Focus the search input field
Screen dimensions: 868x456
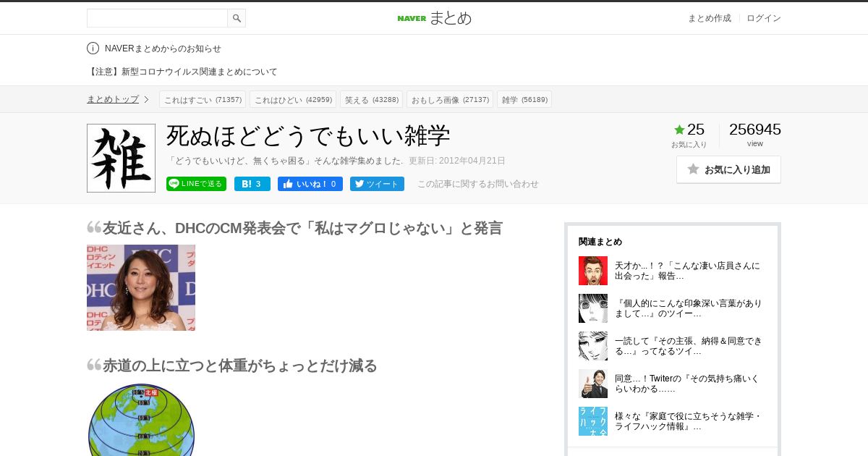[157, 18]
